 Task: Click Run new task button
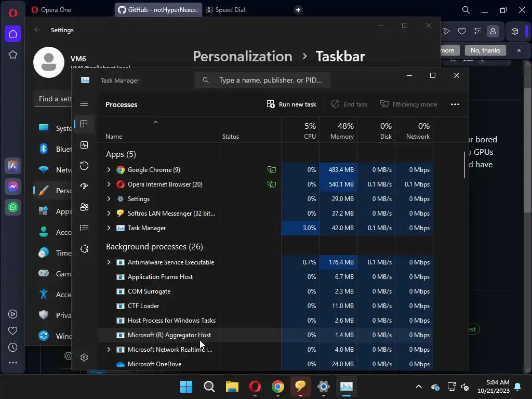(291, 104)
